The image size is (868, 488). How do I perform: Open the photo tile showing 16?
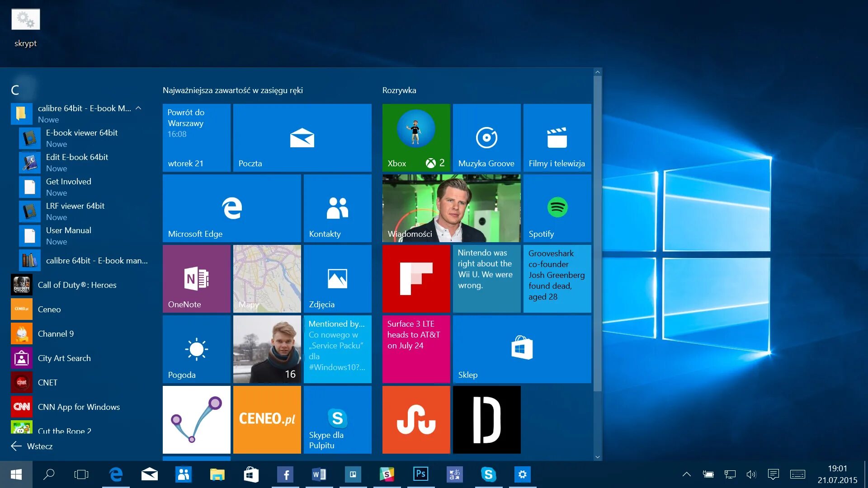267,349
